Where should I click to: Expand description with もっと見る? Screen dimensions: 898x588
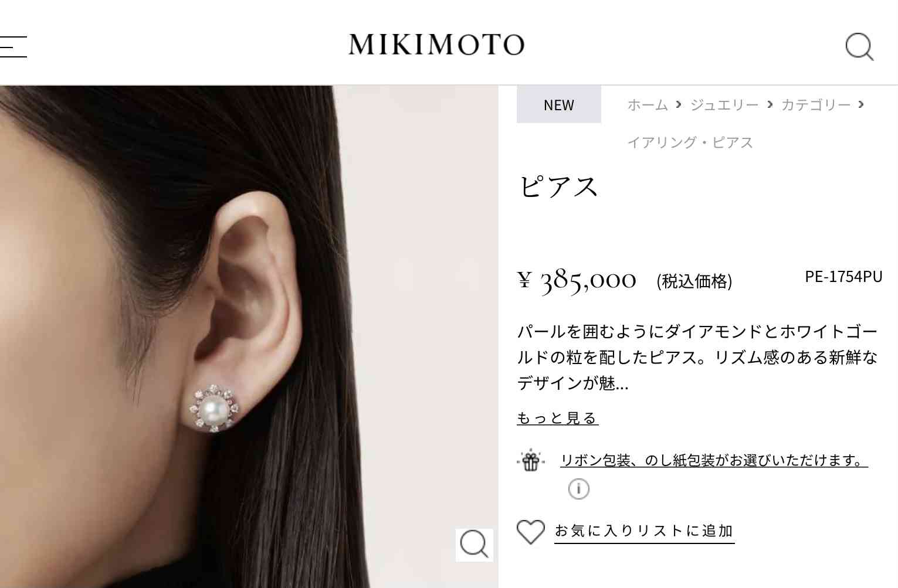[557, 418]
